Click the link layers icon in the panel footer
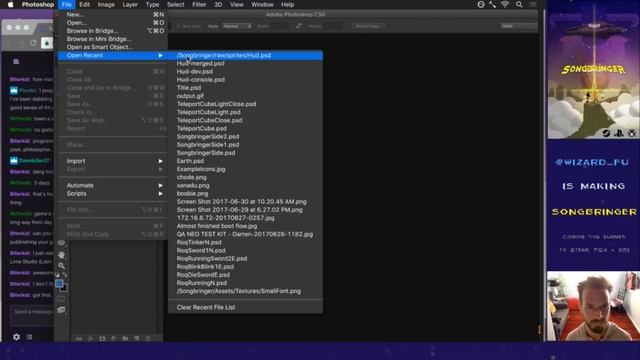The width and height of the screenshot is (640, 360). (x=79, y=338)
